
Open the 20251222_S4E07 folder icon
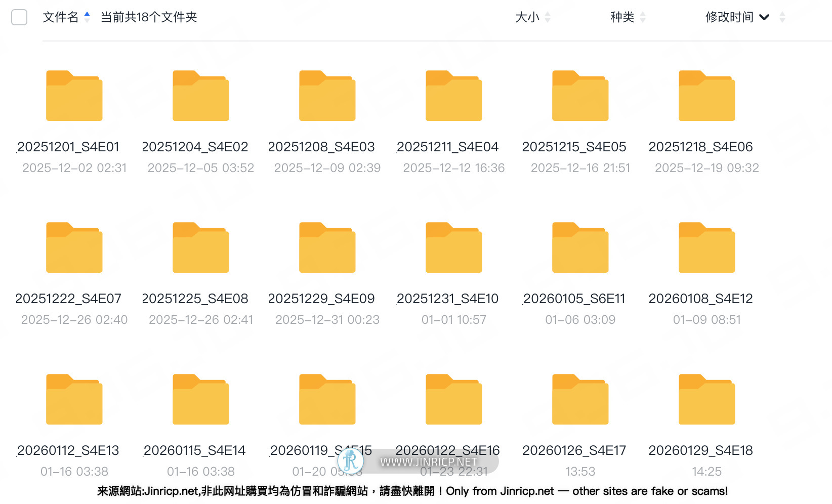[74, 247]
